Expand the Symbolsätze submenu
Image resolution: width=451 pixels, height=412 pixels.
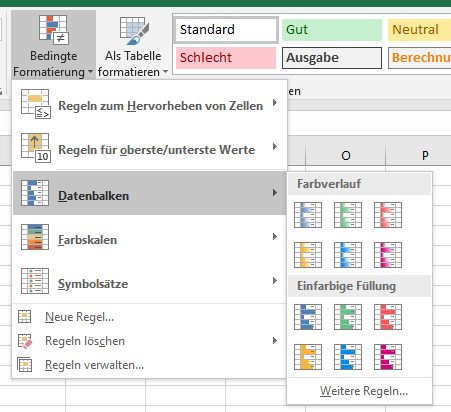(x=150, y=282)
